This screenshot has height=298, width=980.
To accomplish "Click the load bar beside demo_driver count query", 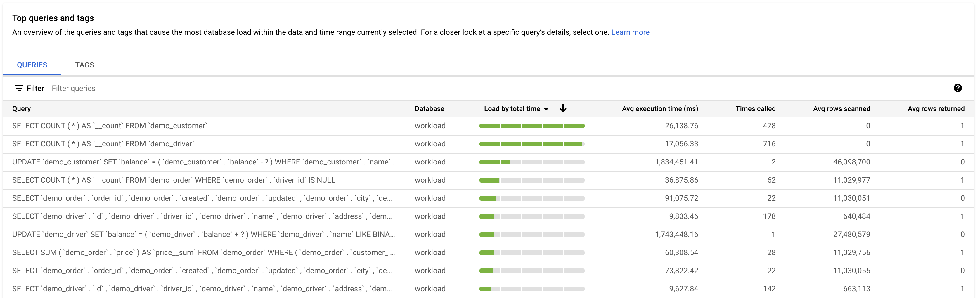I will [532, 143].
